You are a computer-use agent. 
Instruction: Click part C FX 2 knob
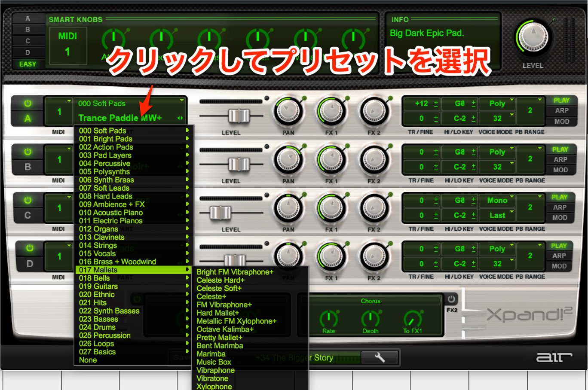(374, 208)
